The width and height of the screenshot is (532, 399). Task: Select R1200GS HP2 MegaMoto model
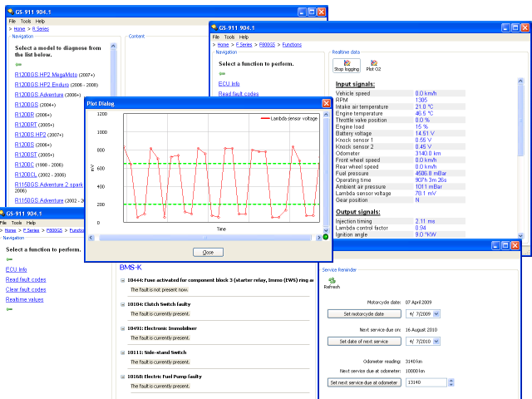click(46, 75)
